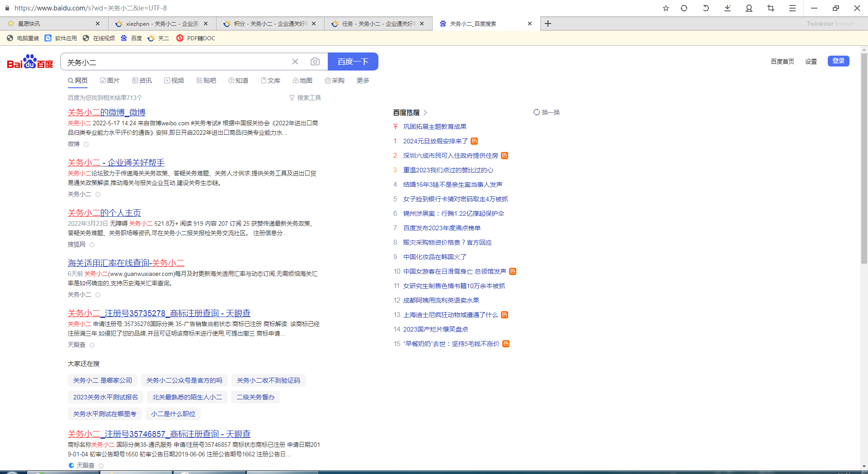Open the 百度 bookmark

pyautogui.click(x=132, y=38)
